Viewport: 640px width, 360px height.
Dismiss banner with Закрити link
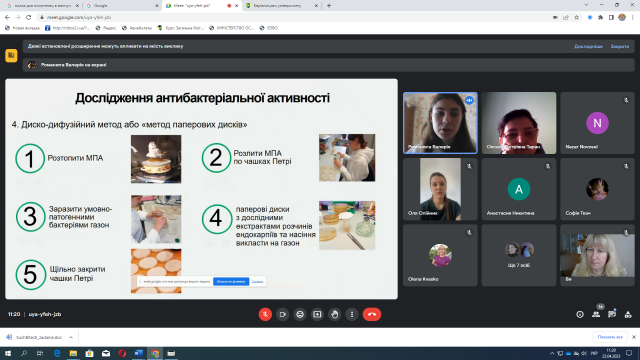click(620, 47)
